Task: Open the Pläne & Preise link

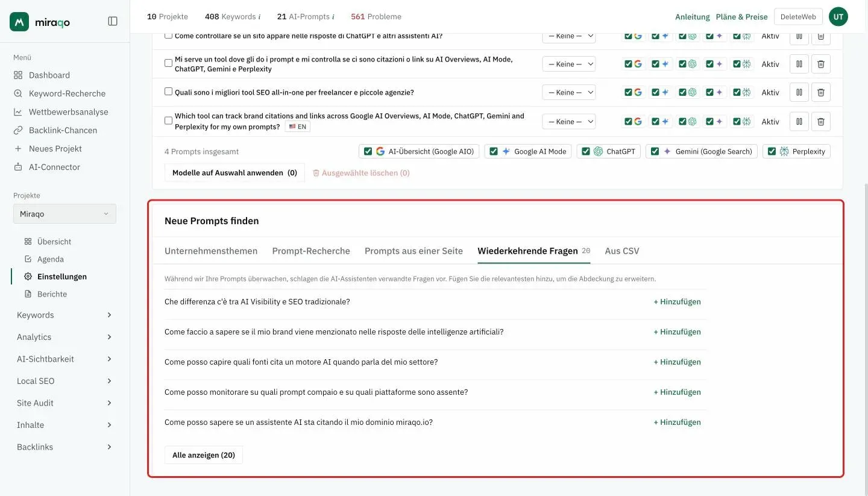Action: 741,17
